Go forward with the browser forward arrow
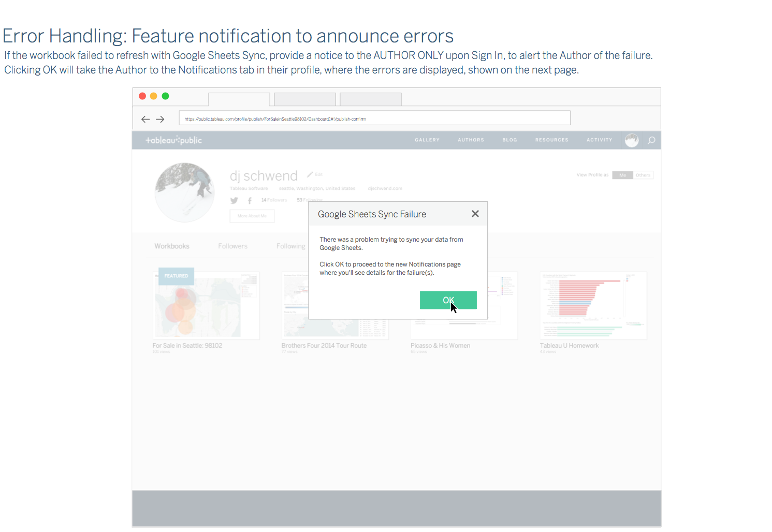This screenshot has width=772, height=532. [160, 119]
